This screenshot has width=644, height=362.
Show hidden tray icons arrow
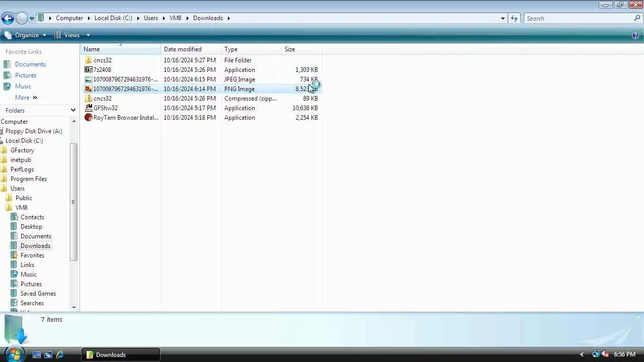pyautogui.click(x=582, y=355)
